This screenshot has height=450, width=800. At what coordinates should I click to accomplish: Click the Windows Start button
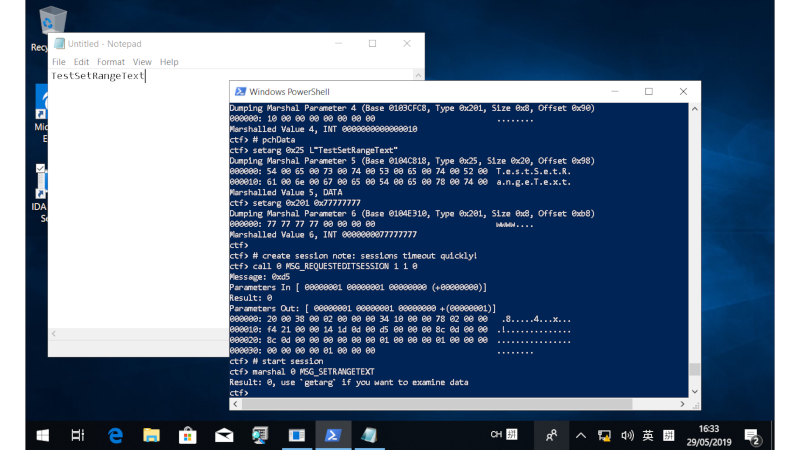pyautogui.click(x=43, y=435)
